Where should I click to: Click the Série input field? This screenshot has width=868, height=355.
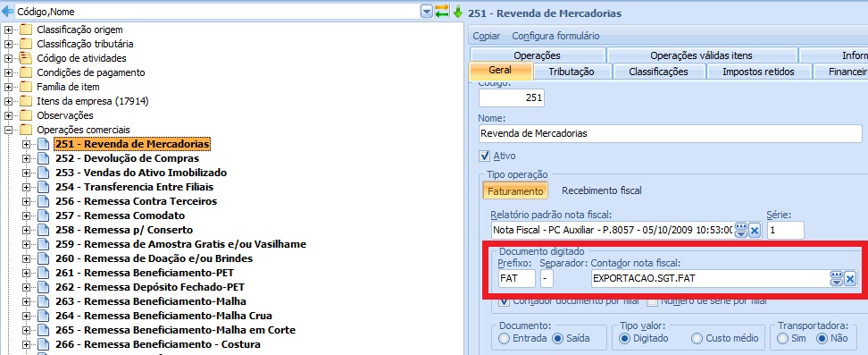(x=785, y=230)
